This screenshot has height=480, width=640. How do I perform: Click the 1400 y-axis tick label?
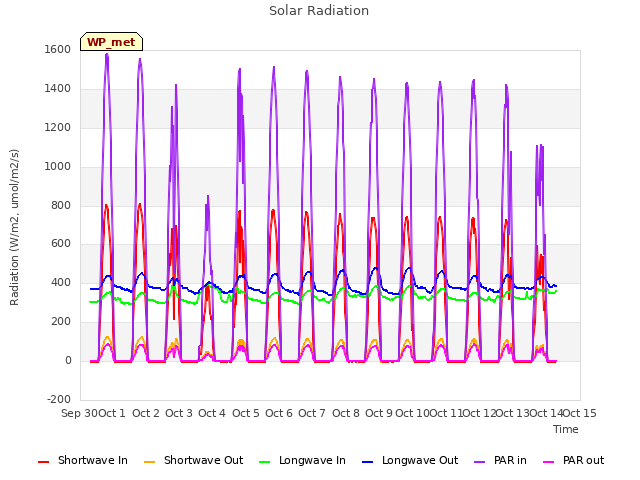tap(58, 88)
